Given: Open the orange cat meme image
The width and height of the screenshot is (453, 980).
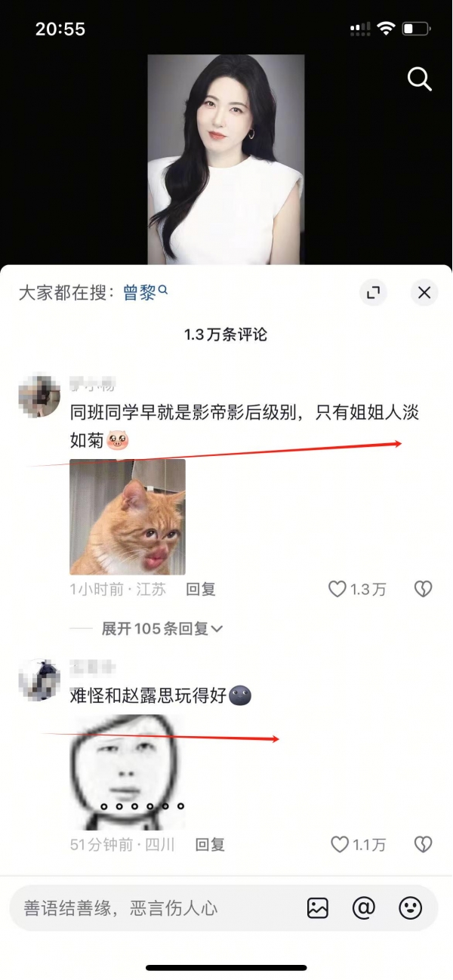Looking at the screenshot, I should (128, 517).
